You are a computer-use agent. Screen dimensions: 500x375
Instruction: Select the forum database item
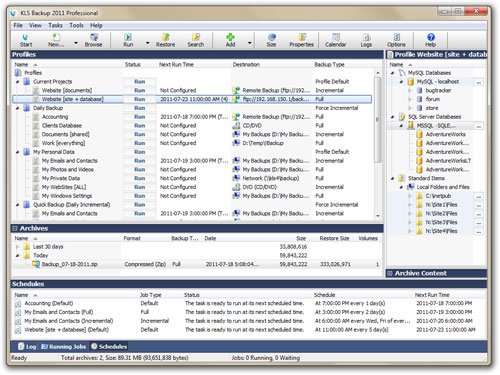point(433,99)
